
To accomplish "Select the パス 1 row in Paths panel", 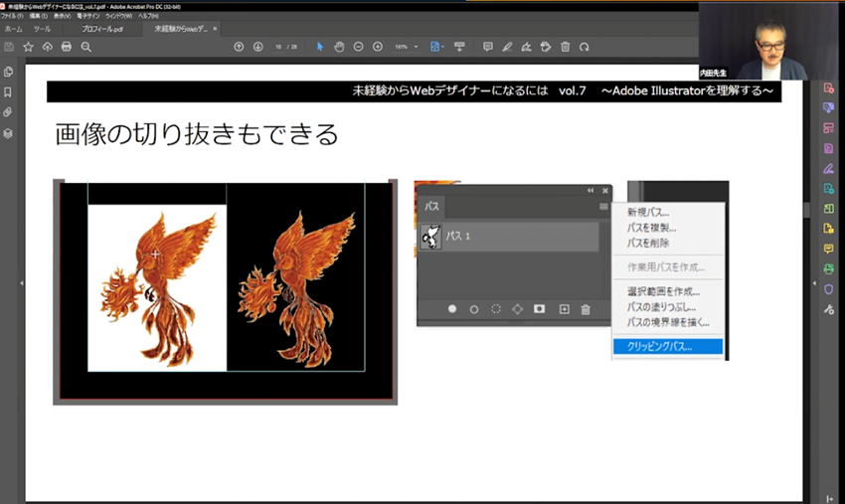I will 508,237.
